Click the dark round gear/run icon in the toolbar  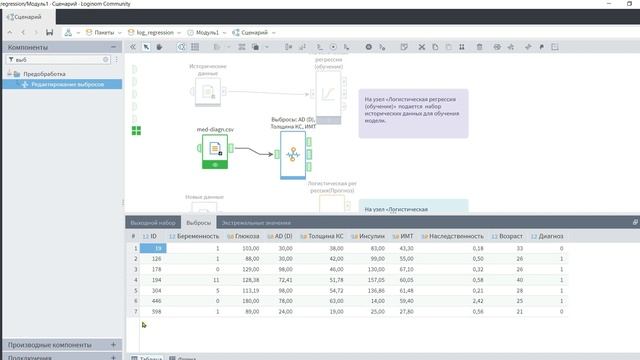[369, 47]
